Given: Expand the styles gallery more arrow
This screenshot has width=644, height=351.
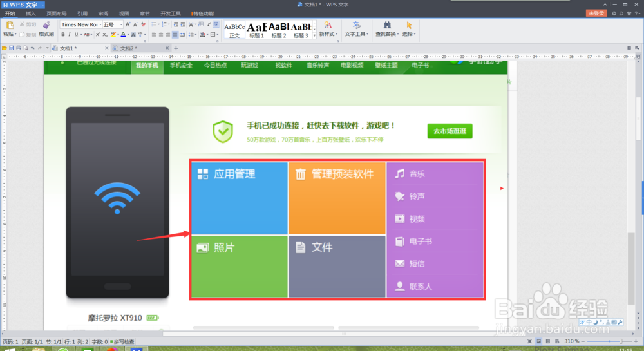Looking at the screenshot, I should click(x=315, y=36).
